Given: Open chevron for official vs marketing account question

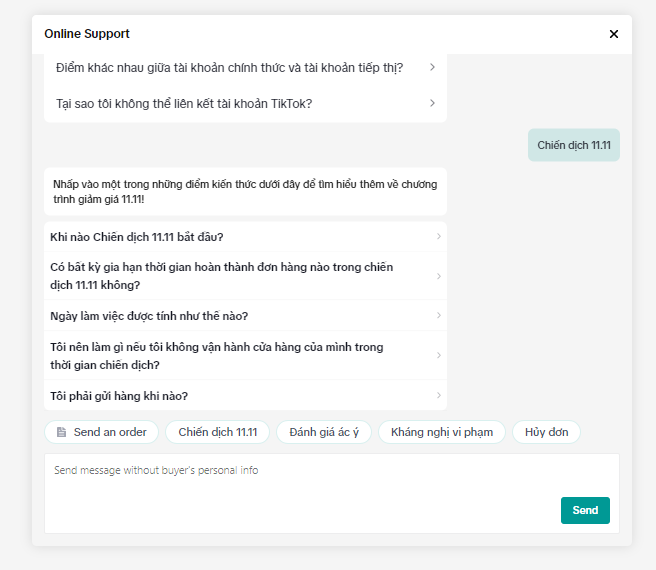Looking at the screenshot, I should coord(432,67).
